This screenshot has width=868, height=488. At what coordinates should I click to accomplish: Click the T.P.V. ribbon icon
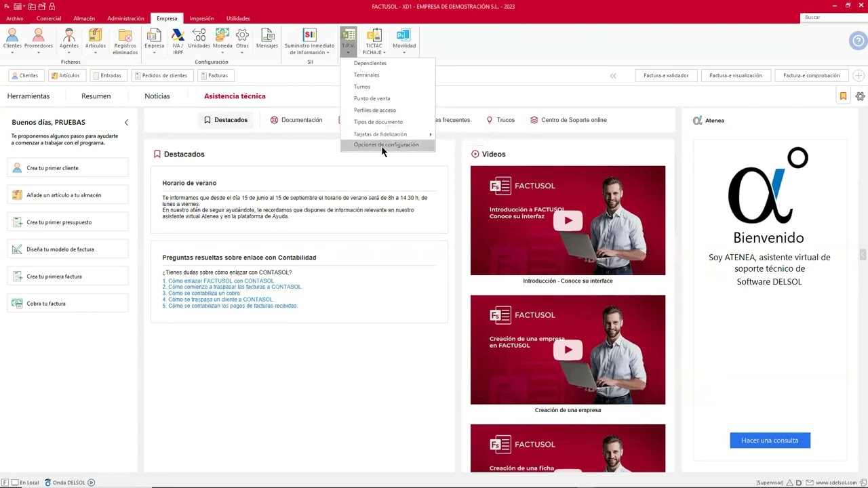[348, 35]
